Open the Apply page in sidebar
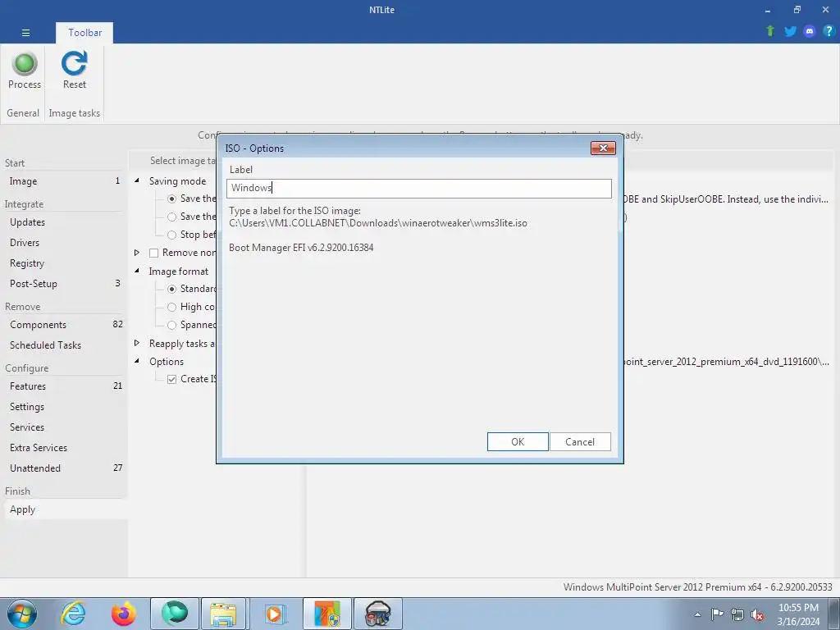This screenshot has height=630, width=840. point(64,509)
